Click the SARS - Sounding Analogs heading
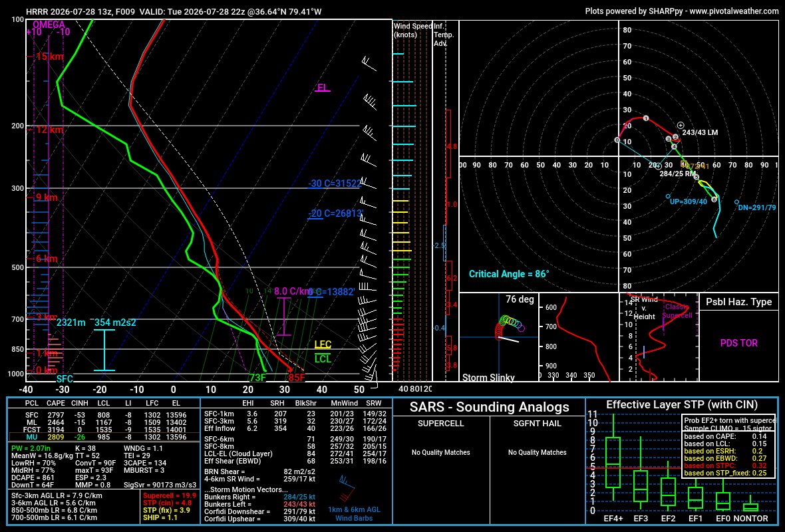The image size is (785, 532). pyautogui.click(x=489, y=407)
